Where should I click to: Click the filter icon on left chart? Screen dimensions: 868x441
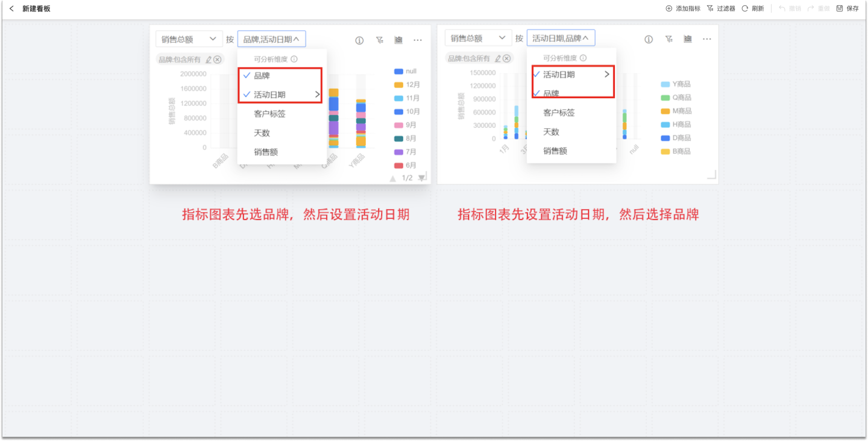pos(379,40)
